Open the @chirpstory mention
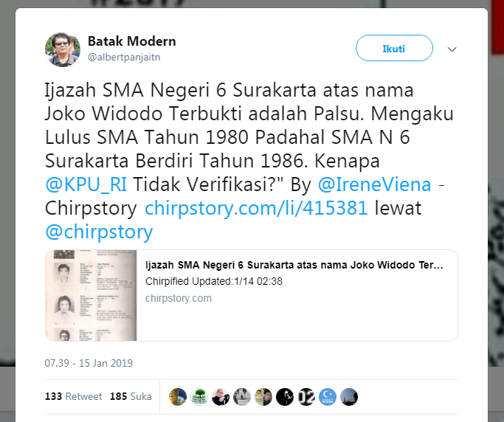The image size is (504, 422). coord(99,232)
